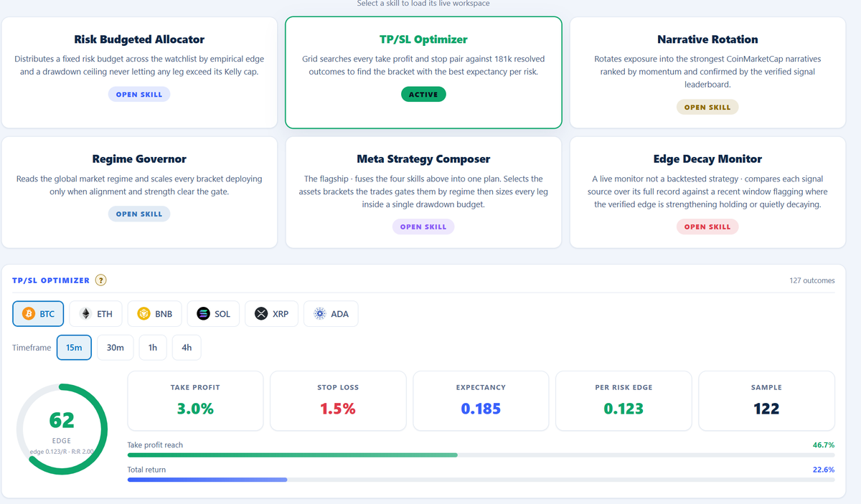Click the 127 outcomes label

pos(812,280)
